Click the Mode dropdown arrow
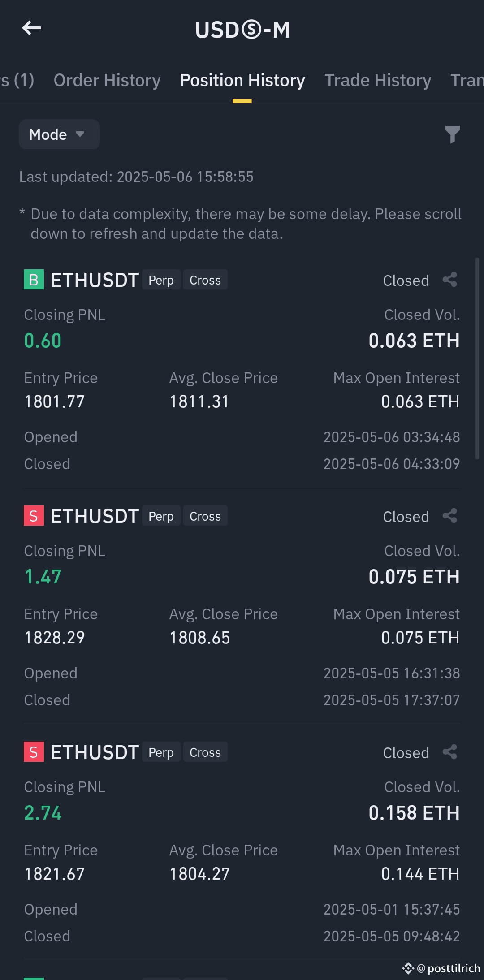 80,134
